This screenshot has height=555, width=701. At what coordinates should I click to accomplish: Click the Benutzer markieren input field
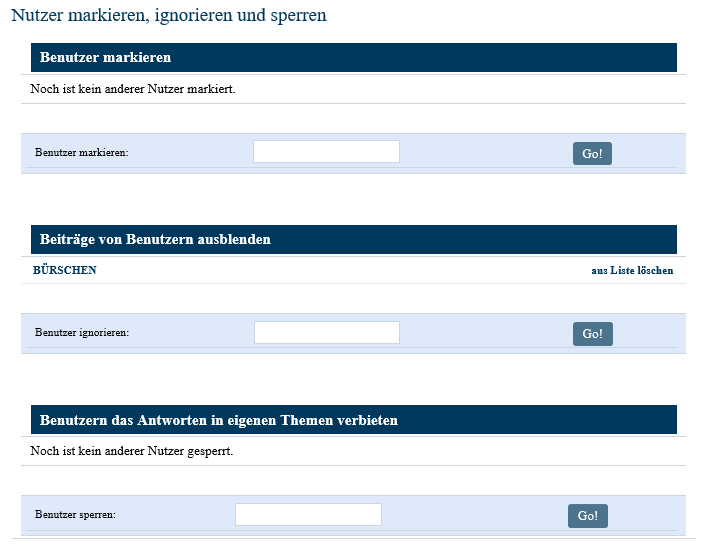click(326, 152)
